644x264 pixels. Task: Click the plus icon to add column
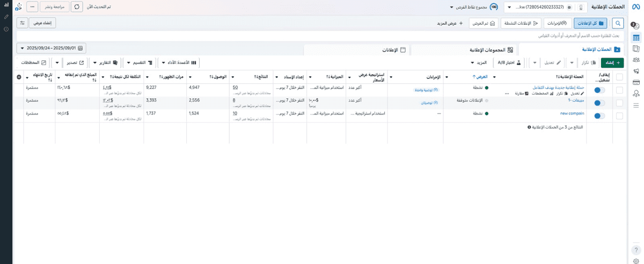click(19, 77)
